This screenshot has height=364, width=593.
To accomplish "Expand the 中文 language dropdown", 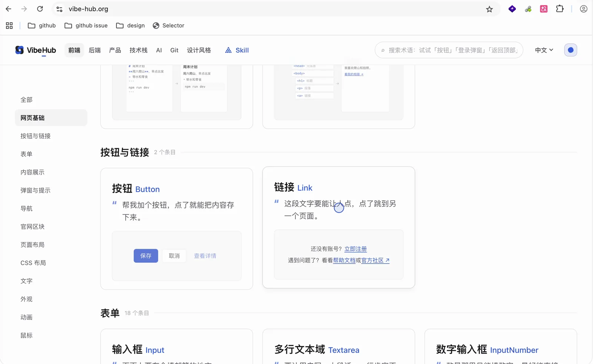I will pos(544,50).
